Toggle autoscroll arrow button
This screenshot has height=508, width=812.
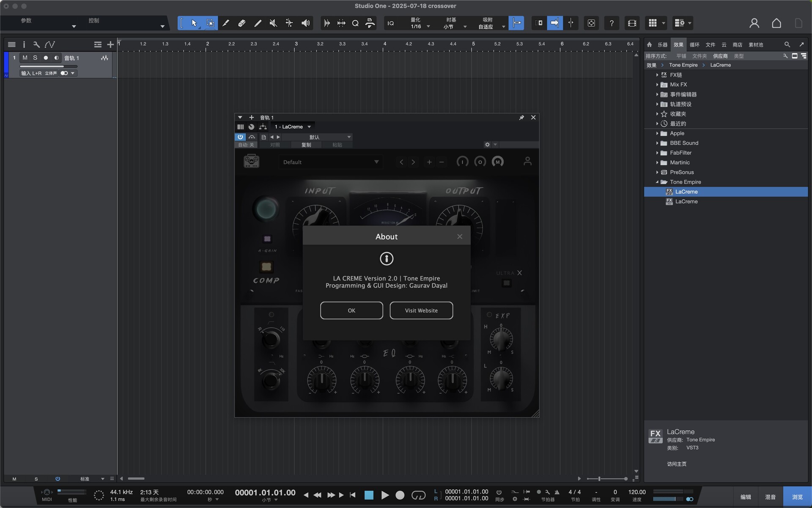pyautogui.click(x=555, y=23)
